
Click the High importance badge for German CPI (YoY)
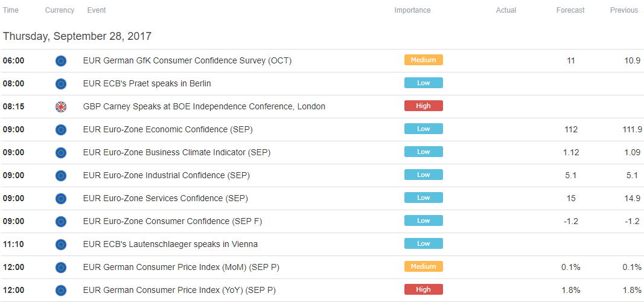point(424,290)
